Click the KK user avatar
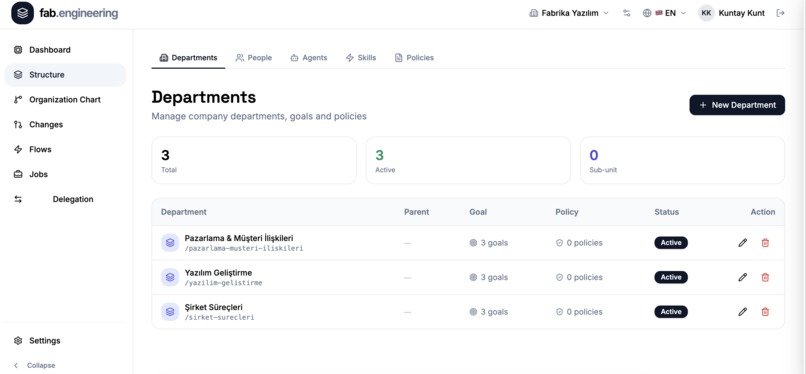Viewport: 806px width, 374px height. tap(706, 13)
